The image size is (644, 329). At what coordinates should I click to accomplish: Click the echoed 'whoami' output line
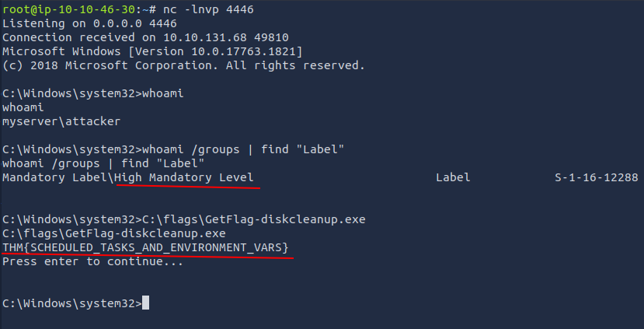23,107
